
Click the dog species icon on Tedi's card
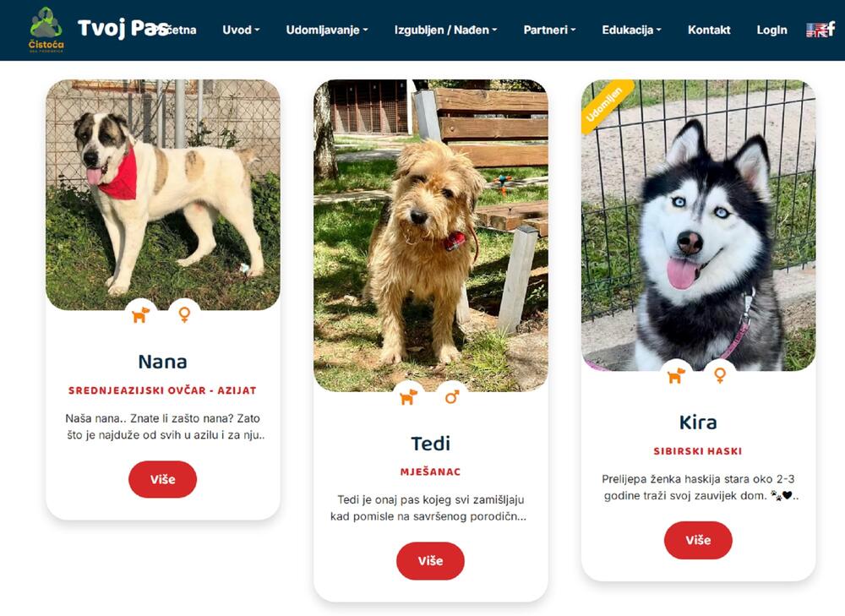408,397
